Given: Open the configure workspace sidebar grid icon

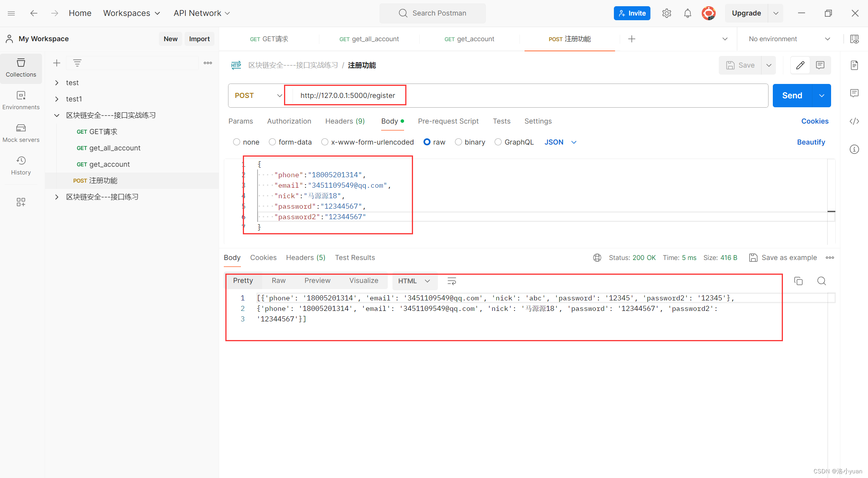Looking at the screenshot, I should (21, 202).
